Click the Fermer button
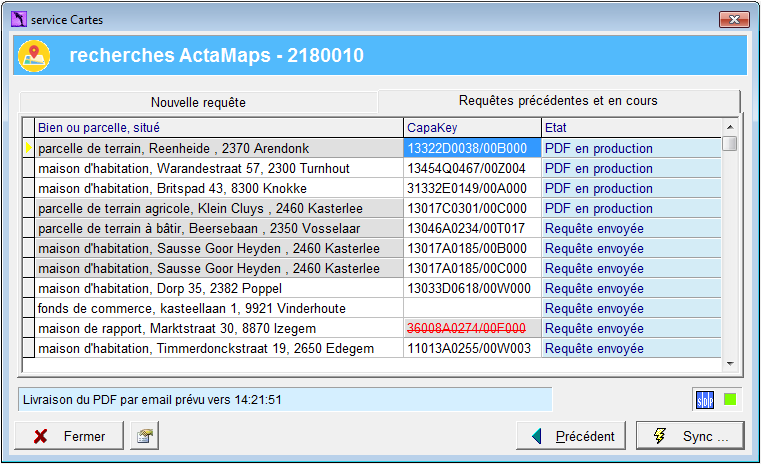The height and width of the screenshot is (465, 763). point(69,436)
